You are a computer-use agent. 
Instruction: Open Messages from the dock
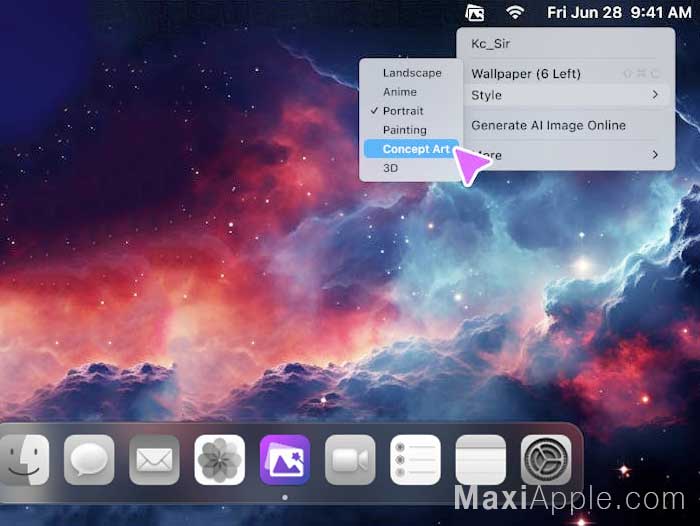pos(89,460)
